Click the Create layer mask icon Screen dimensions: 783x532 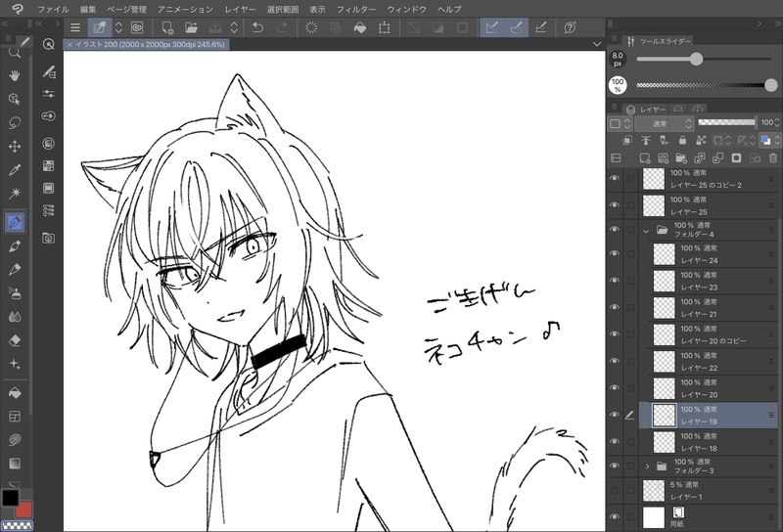(x=736, y=158)
